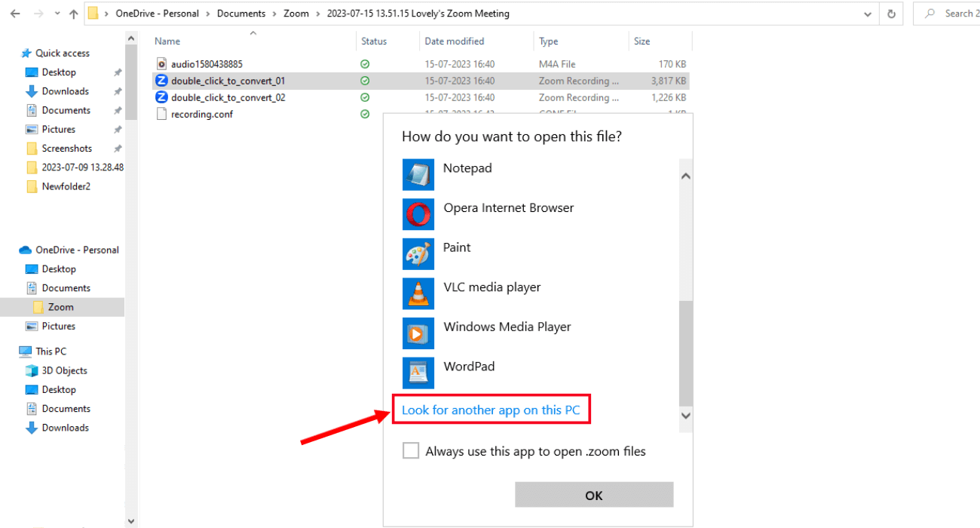Check Always use this app to open .zoom files
Image resolution: width=980 pixels, height=528 pixels.
(x=411, y=450)
